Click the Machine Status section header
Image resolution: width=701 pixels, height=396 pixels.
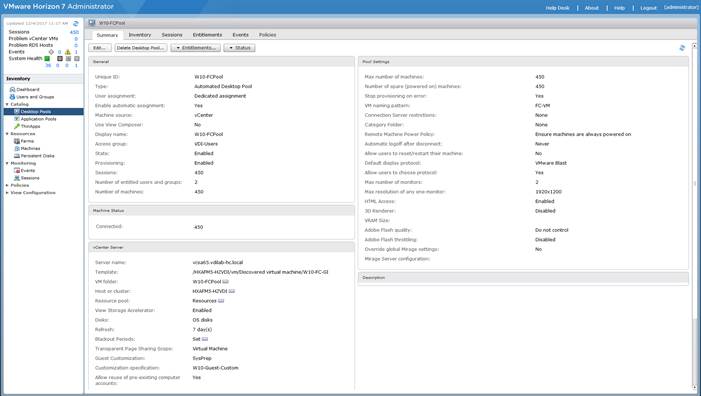222,211
